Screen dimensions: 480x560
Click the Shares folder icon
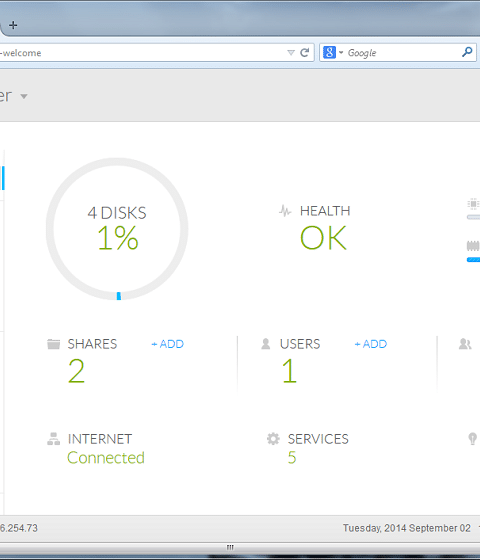point(54,344)
